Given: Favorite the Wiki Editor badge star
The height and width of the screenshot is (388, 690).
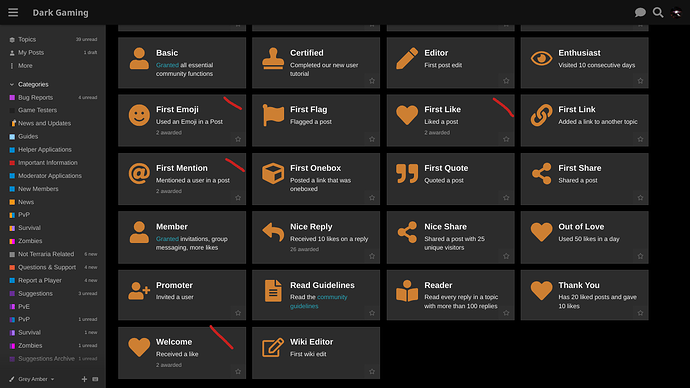Looking at the screenshot, I should coord(372,371).
